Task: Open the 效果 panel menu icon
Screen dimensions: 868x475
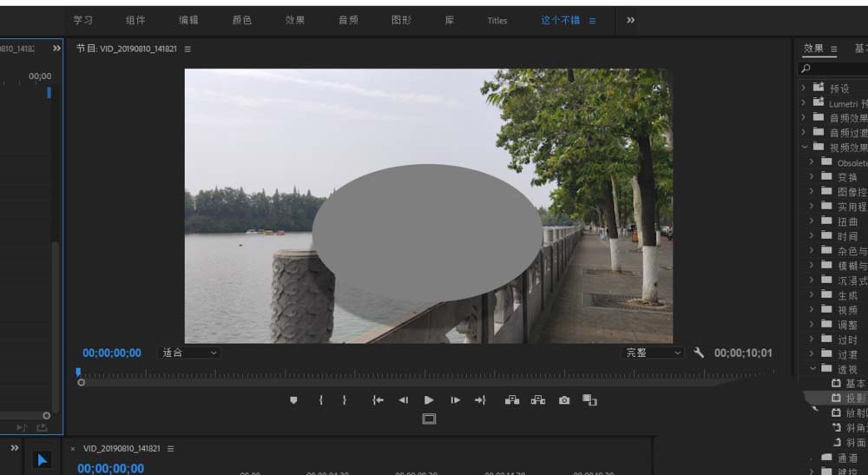Action: click(x=833, y=49)
